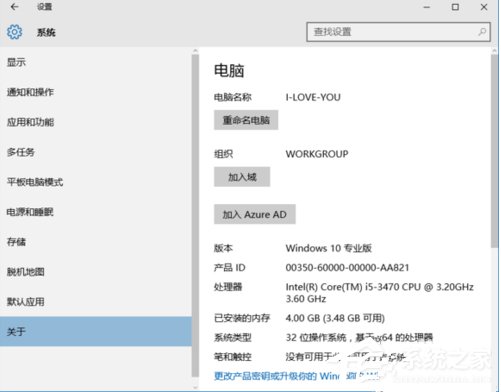Click the WORKGROUP organization value
This screenshot has width=501, height=392.
click(317, 154)
